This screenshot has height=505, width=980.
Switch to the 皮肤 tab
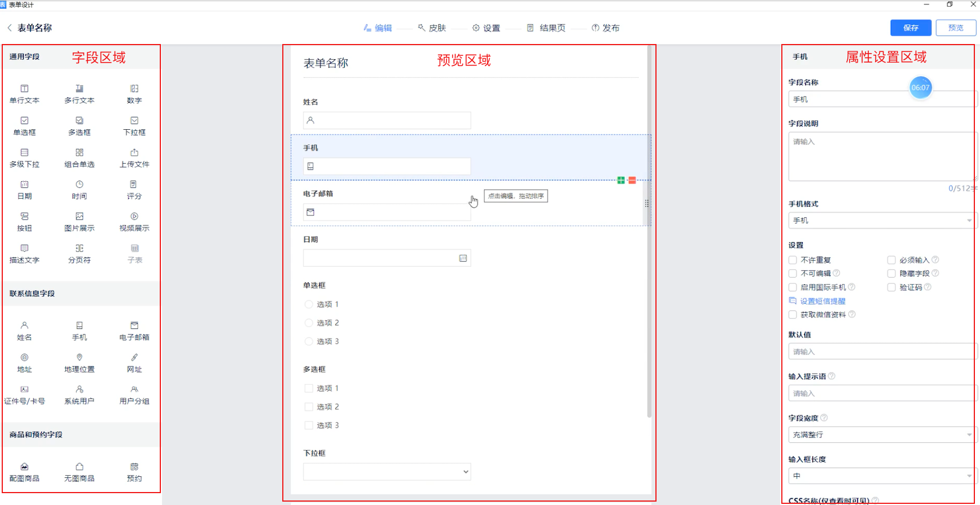click(432, 28)
